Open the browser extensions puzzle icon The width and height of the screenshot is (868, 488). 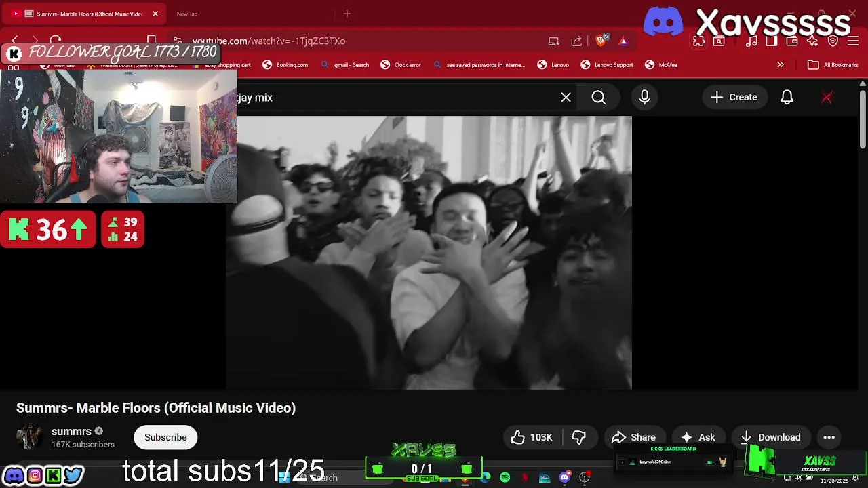tap(698, 41)
